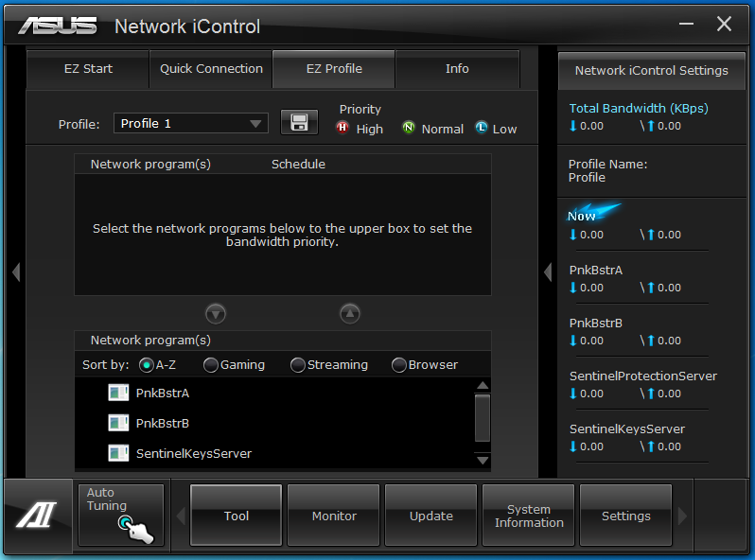
Task: Save the profile with the floppy disk icon
Action: [299, 122]
